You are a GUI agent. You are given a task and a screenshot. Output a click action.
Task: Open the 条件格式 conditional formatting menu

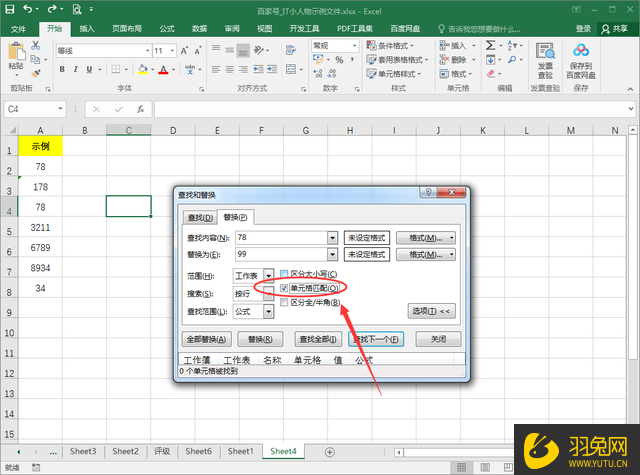[x=390, y=45]
